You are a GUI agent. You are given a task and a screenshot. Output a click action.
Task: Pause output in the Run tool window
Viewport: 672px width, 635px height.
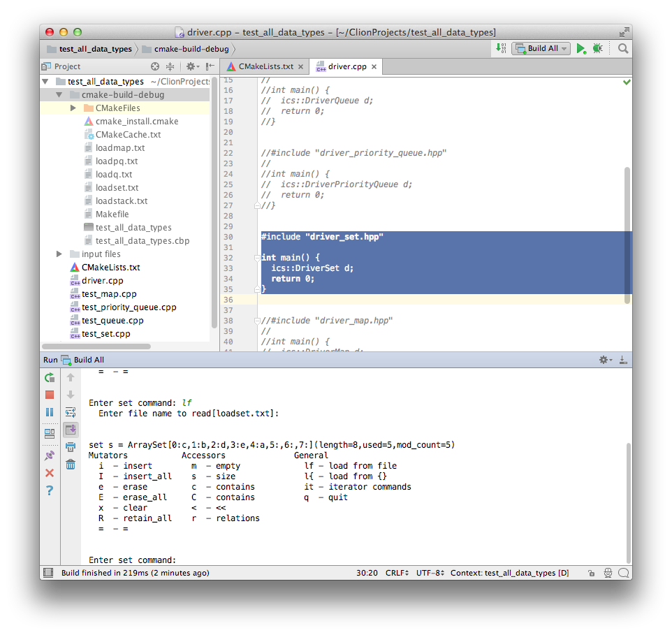(50, 411)
